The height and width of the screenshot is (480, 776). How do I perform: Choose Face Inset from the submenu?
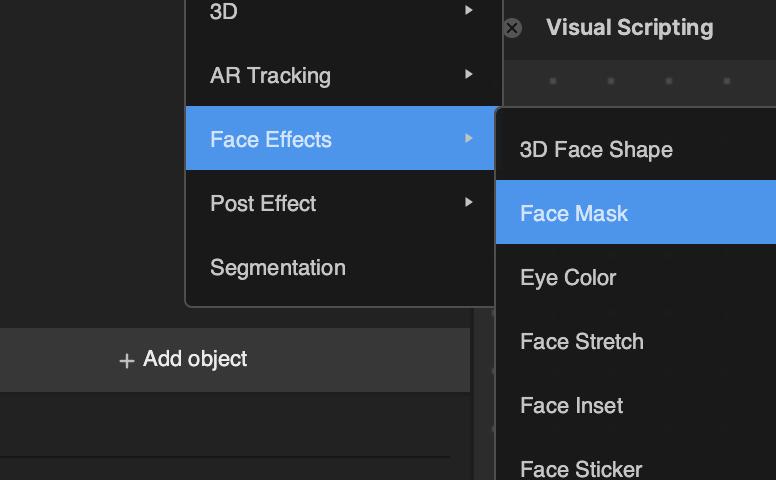572,406
